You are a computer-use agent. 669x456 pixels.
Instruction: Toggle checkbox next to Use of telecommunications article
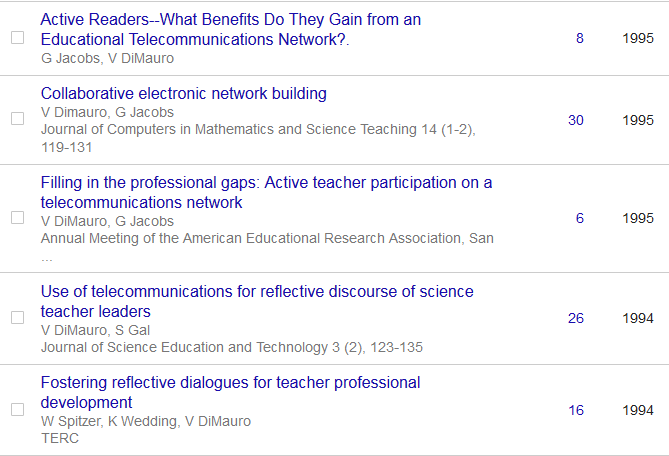(17, 318)
